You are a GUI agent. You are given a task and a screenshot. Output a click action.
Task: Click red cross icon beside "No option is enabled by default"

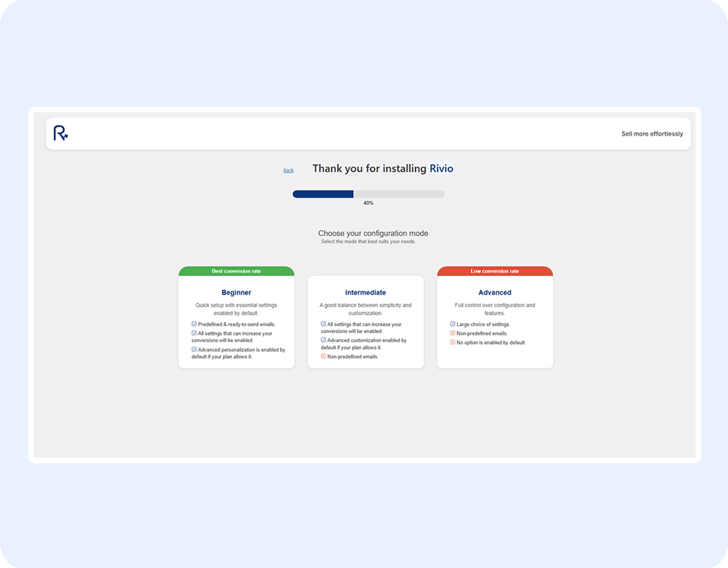(451, 343)
